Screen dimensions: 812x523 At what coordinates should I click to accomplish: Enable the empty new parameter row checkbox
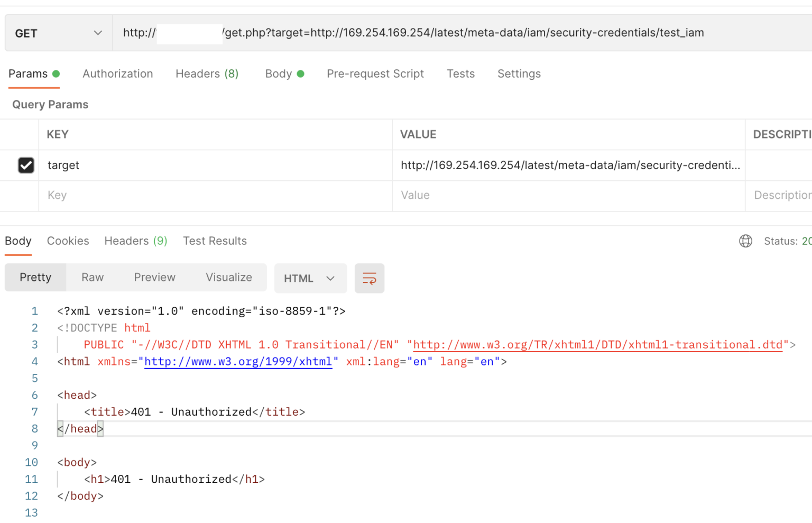tap(26, 196)
